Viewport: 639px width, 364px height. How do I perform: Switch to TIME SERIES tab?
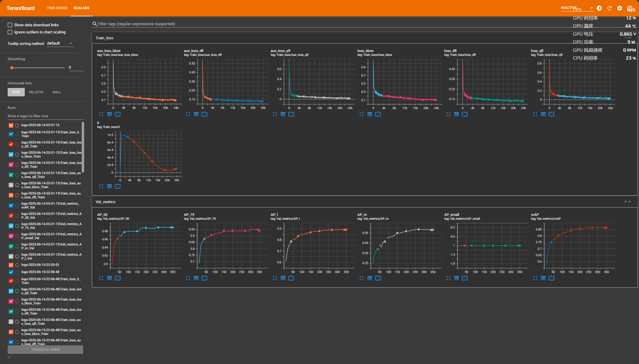click(57, 8)
